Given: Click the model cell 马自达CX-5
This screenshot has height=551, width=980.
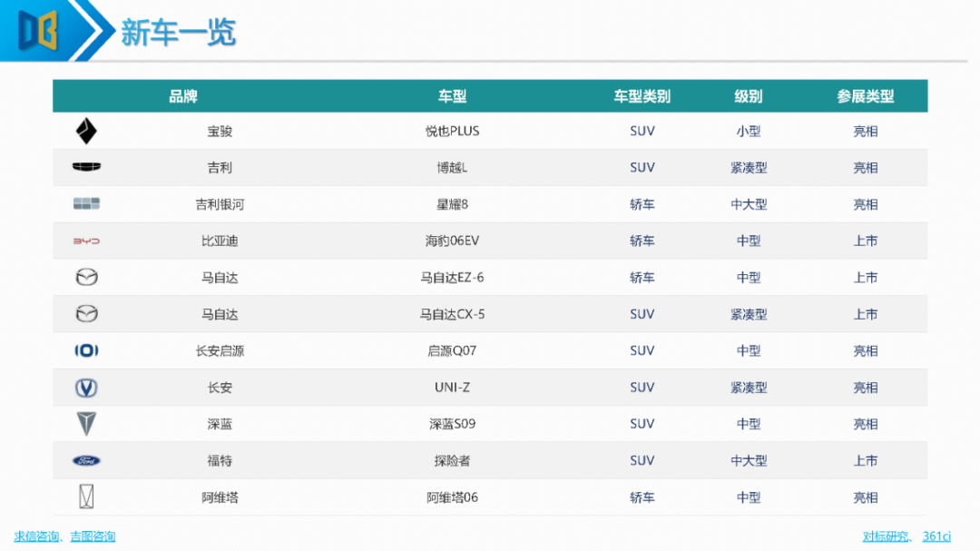Looking at the screenshot, I should (452, 314).
